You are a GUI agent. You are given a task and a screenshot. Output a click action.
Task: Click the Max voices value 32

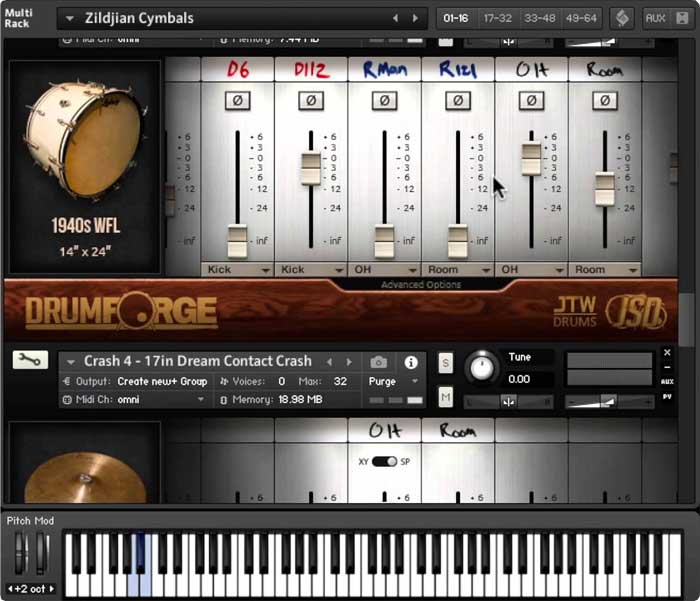[340, 381]
